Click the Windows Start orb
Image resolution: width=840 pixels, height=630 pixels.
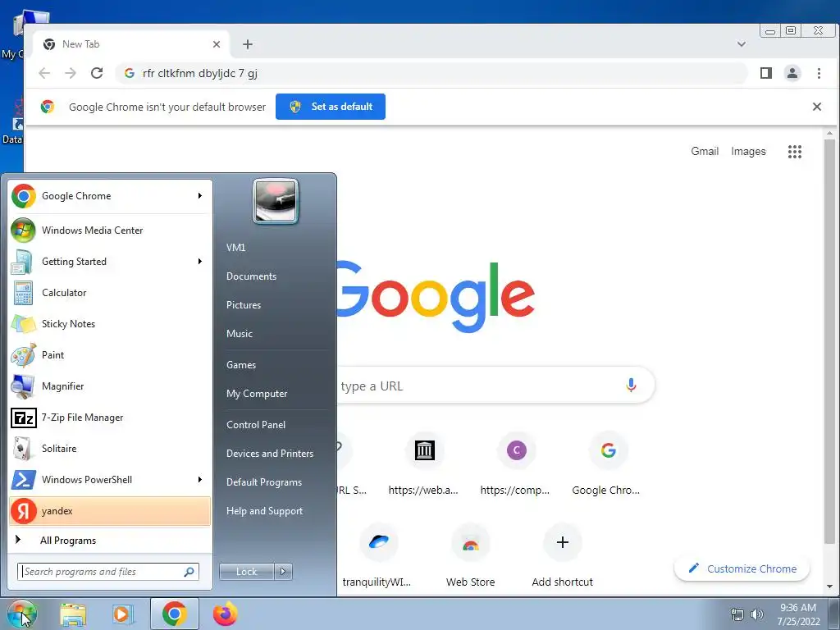pos(22,614)
